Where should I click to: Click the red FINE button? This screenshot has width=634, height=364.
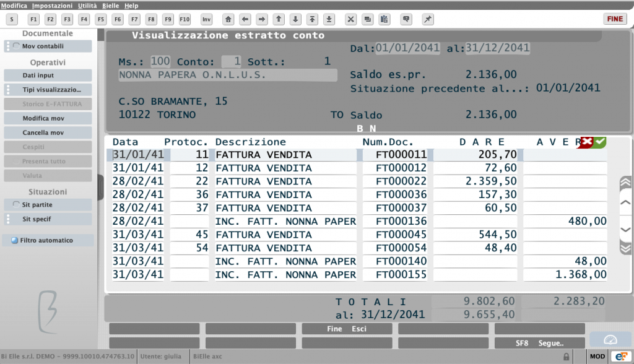[x=615, y=19]
